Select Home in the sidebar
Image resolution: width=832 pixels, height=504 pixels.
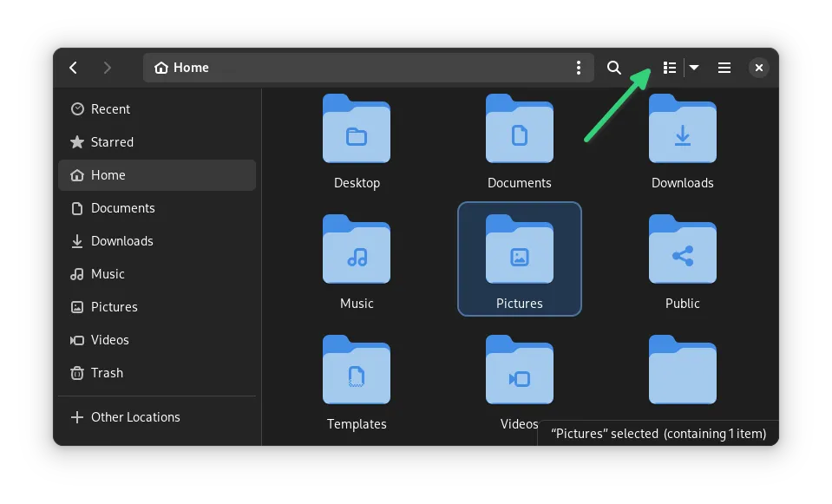pos(108,175)
